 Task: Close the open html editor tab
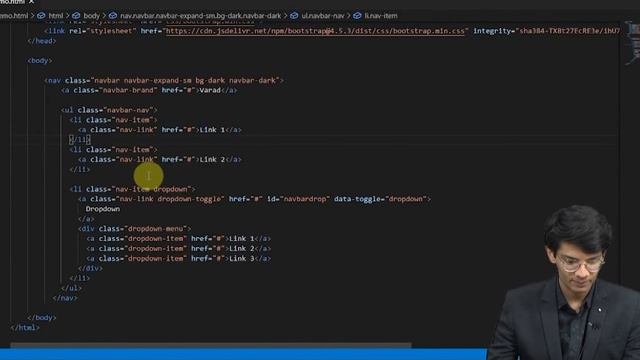click(x=31, y=2)
